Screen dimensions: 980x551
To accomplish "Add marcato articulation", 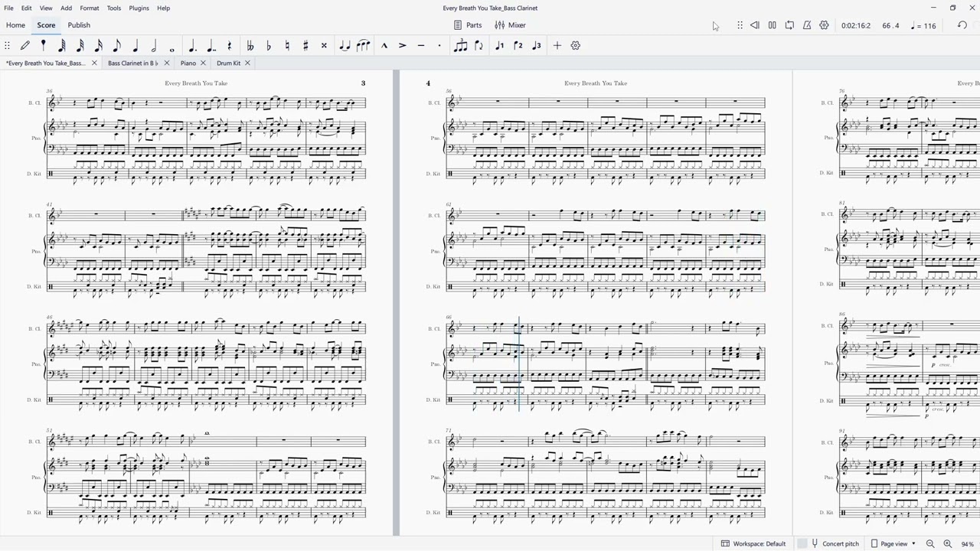I will 384,46.
